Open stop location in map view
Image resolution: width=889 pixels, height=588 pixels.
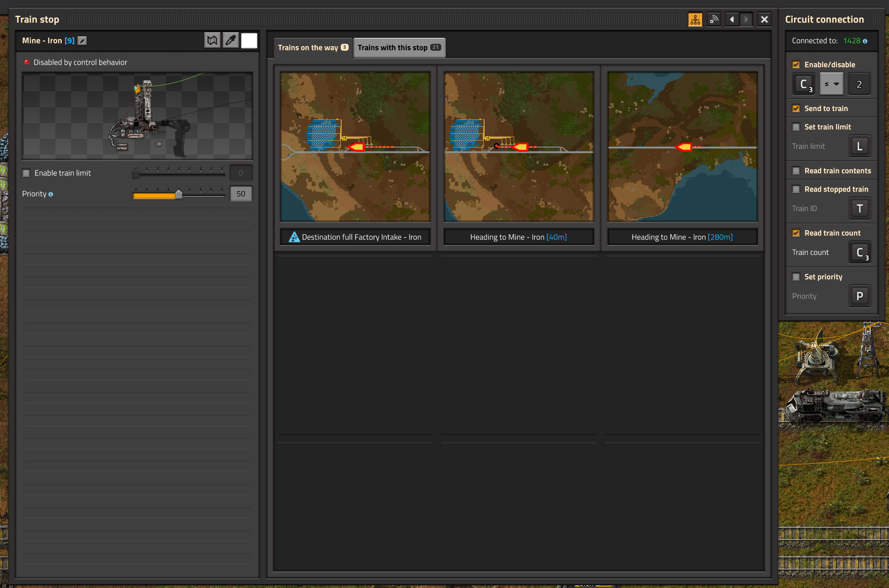click(x=212, y=41)
